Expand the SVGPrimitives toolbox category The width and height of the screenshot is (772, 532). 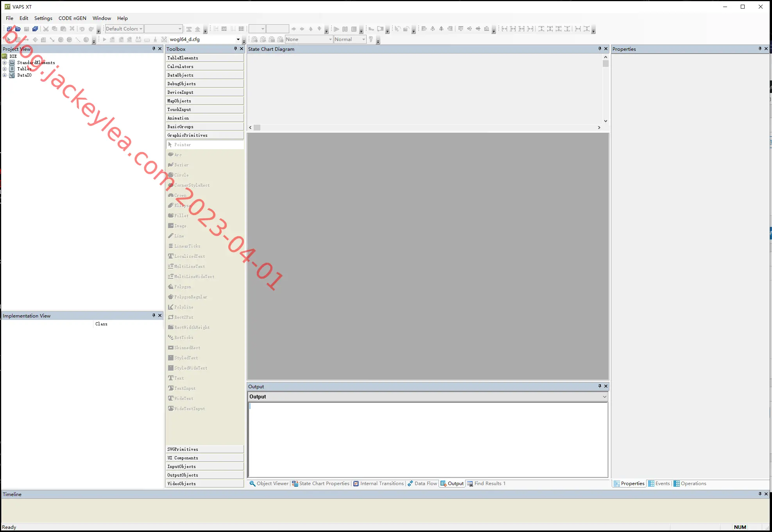point(205,449)
